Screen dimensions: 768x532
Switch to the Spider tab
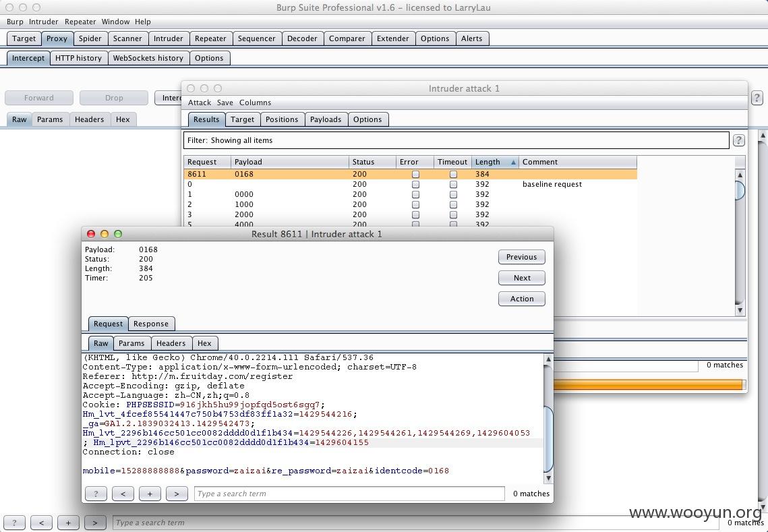90,38
